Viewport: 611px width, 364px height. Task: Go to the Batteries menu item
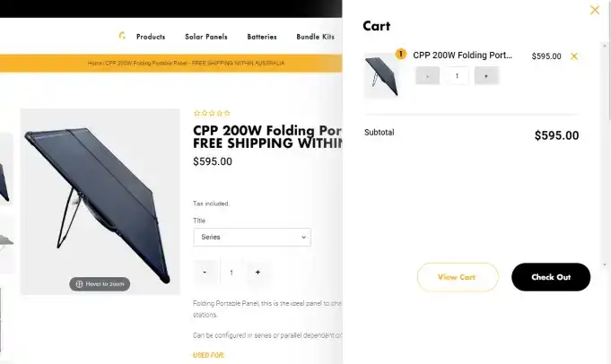click(262, 37)
